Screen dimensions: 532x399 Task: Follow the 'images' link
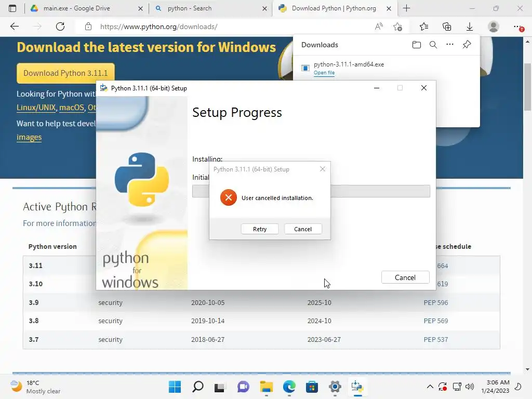(x=29, y=137)
